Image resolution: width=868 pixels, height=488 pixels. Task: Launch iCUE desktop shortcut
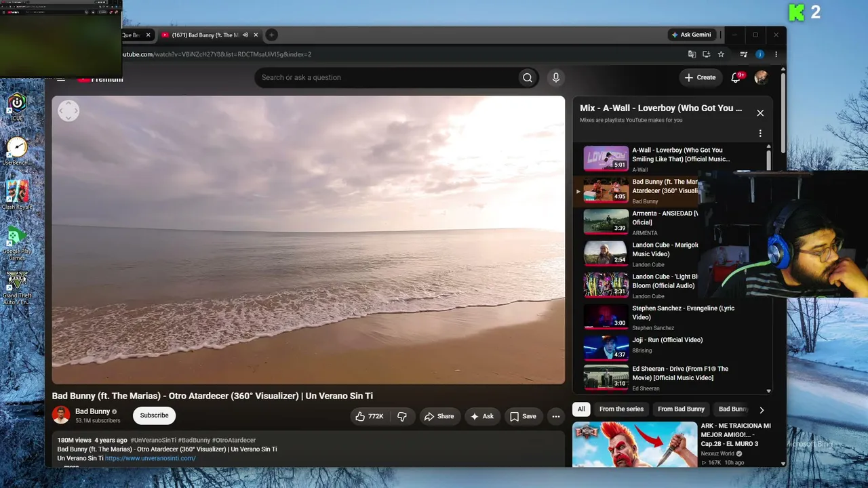tap(17, 107)
